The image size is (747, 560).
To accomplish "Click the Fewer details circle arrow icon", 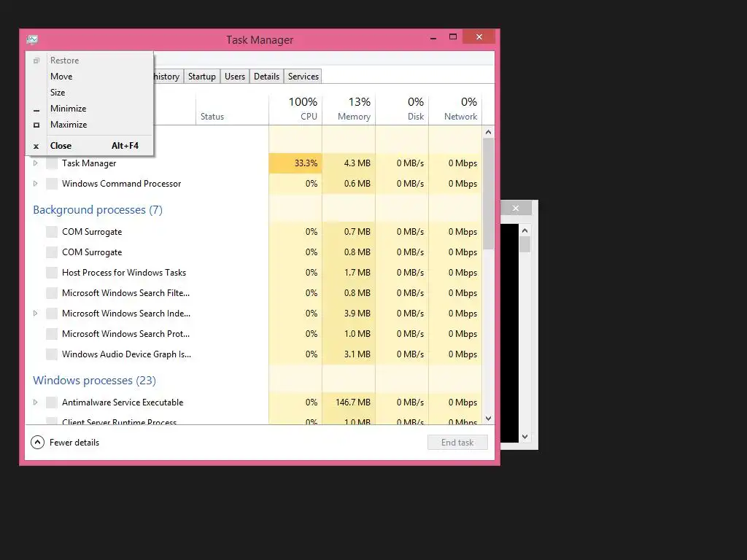I will click(38, 443).
